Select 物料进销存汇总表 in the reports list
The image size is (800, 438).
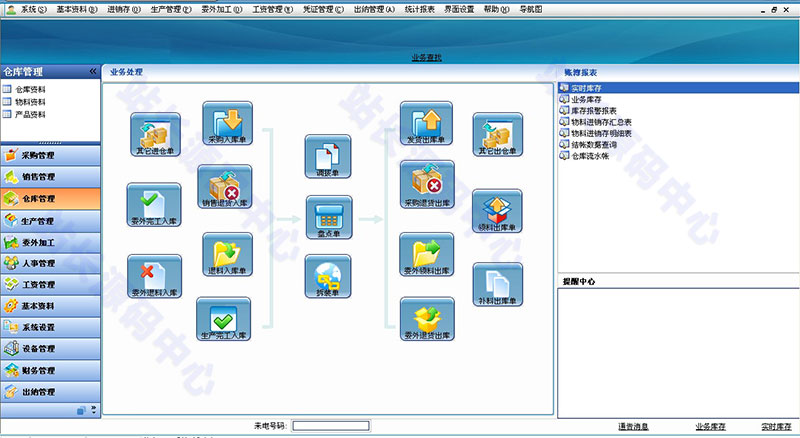[x=602, y=122]
